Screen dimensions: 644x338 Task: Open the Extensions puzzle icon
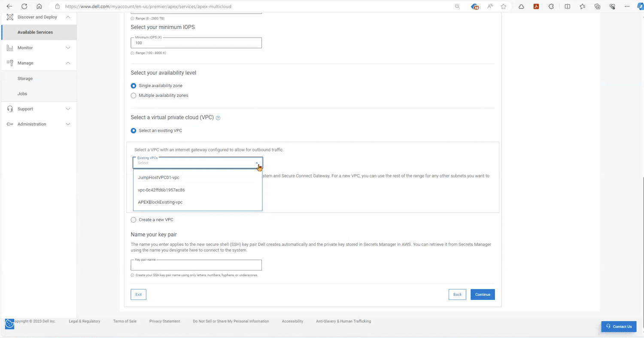(551, 6)
